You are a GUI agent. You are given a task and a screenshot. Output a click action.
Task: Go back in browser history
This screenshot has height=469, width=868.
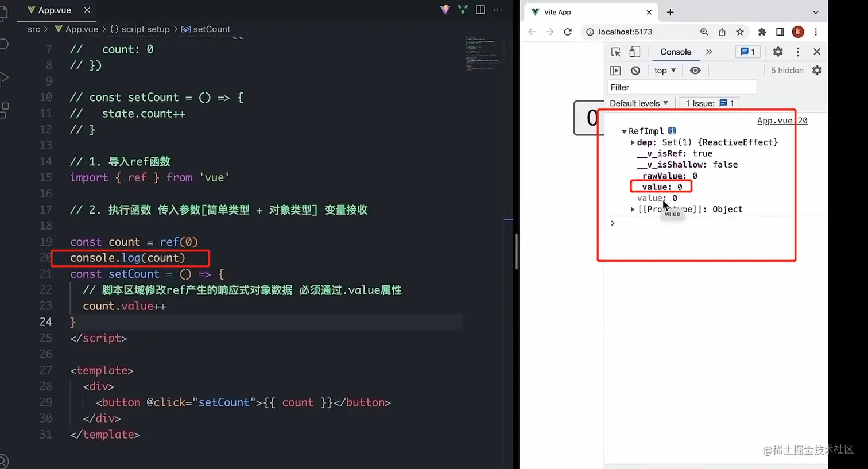tap(532, 32)
